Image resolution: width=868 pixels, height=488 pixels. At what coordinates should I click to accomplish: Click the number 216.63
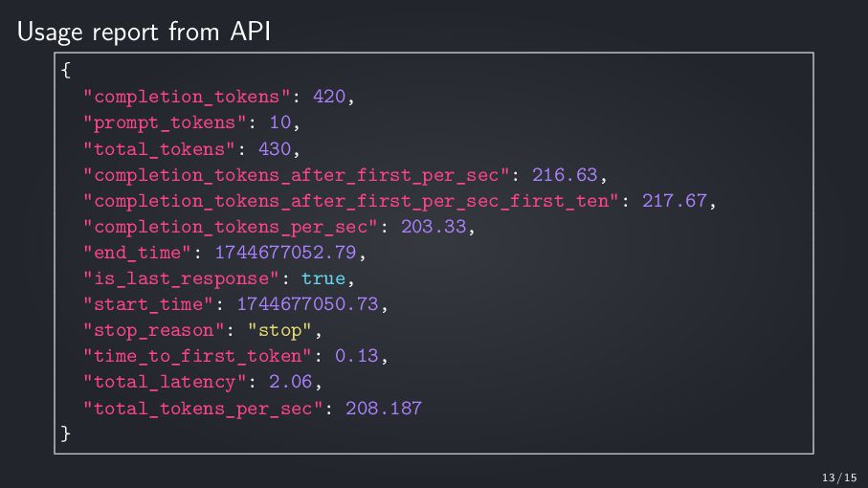tap(565, 175)
